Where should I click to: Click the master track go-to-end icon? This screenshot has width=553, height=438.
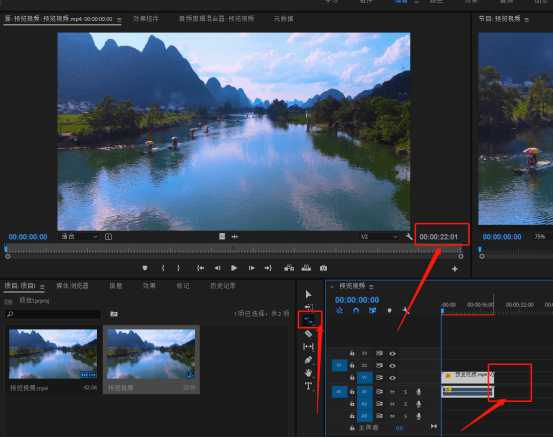click(434, 426)
